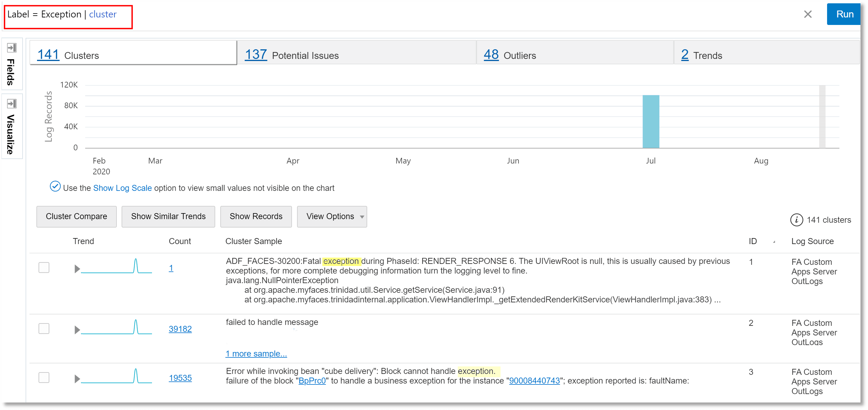Click the Cluster Compare button
This screenshot has width=868, height=410.
(x=76, y=216)
